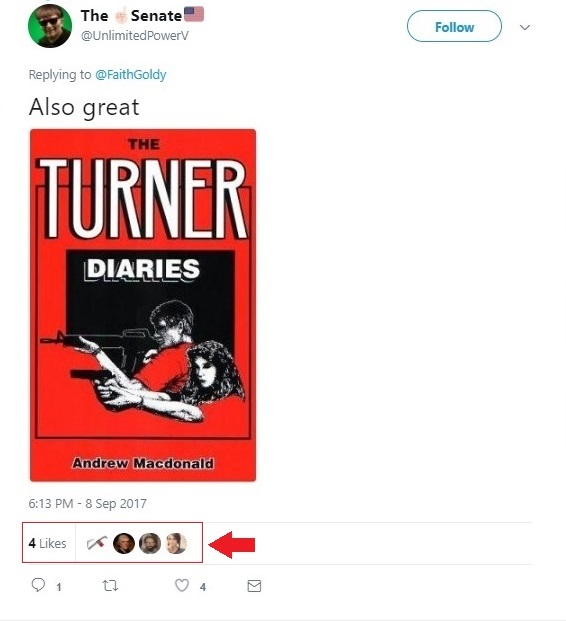The width and height of the screenshot is (566, 621).
Task: Click the like count number 4
Action: click(203, 587)
